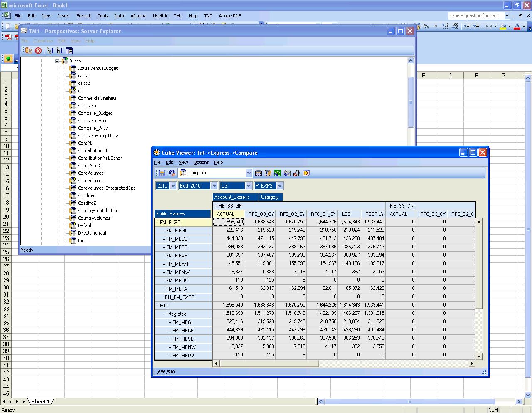Select the CountryContribution view
532x413 pixels.
coord(98,210)
